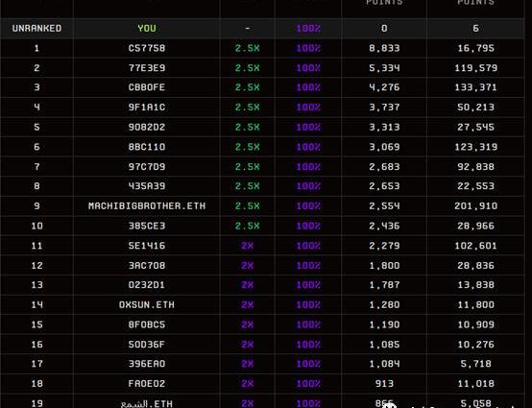532x408 pixels.
Task: Select the 5E1416 wallet at rank 11
Action: [147, 246]
